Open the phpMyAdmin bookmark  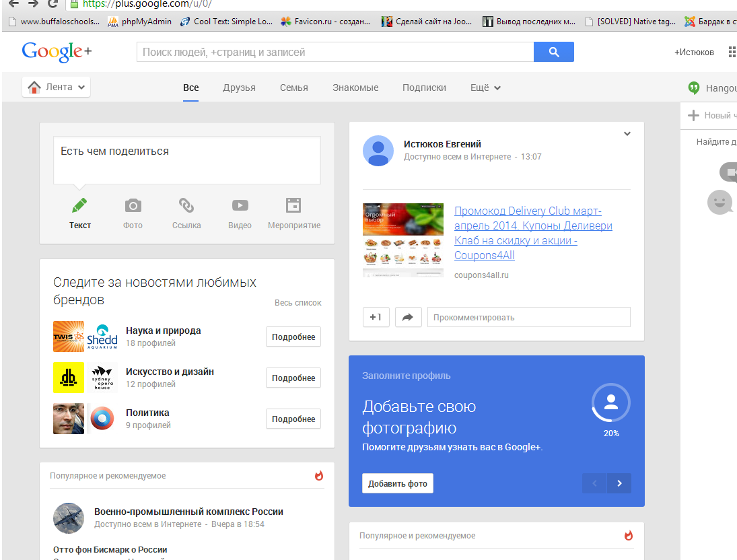pos(139,21)
